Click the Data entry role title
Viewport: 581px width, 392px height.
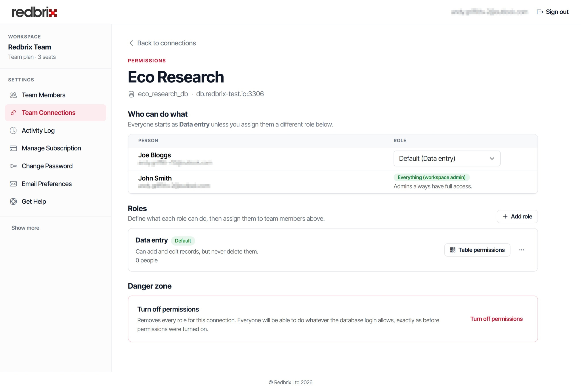pyautogui.click(x=151, y=240)
